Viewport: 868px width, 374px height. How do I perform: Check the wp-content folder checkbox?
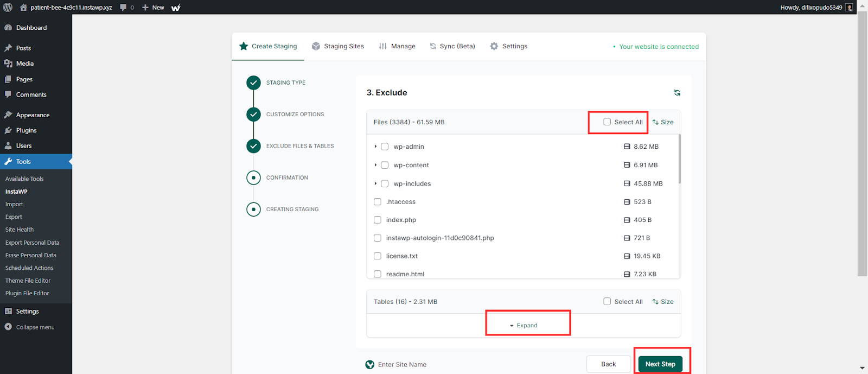(x=385, y=165)
